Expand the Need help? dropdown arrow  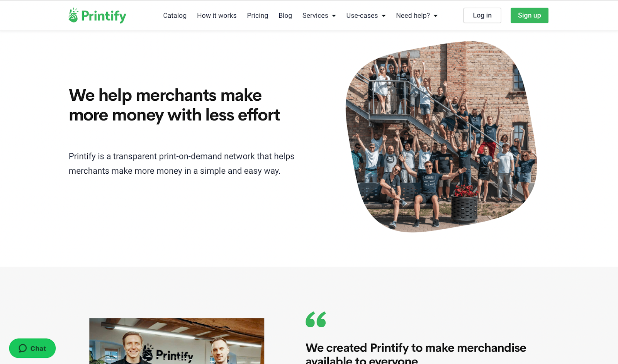[x=436, y=16]
